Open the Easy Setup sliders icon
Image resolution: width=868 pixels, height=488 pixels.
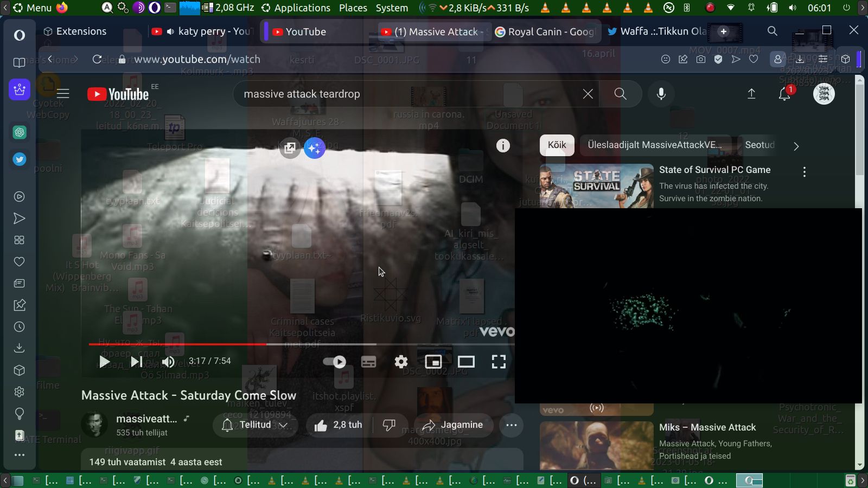click(x=823, y=59)
